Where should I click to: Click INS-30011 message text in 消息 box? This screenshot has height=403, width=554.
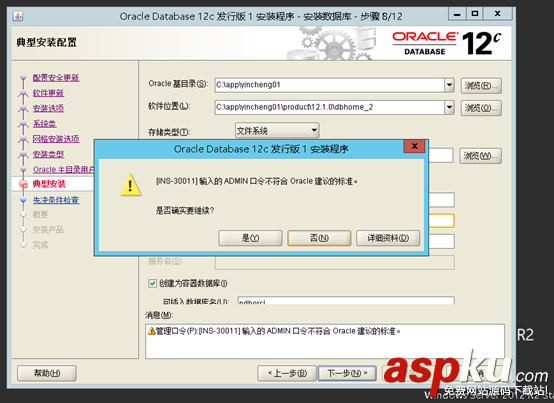tap(278, 331)
